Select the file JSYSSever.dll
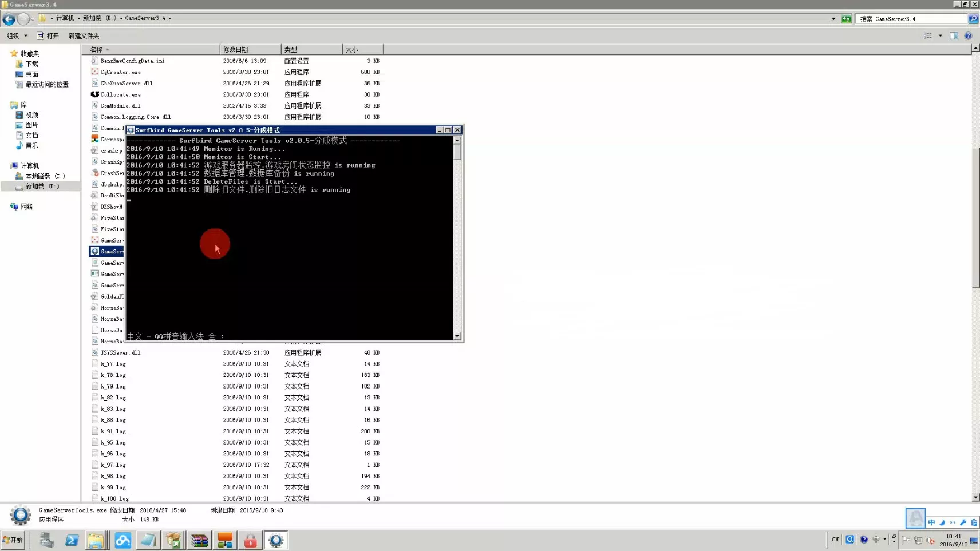The width and height of the screenshot is (980, 551). [x=120, y=352]
